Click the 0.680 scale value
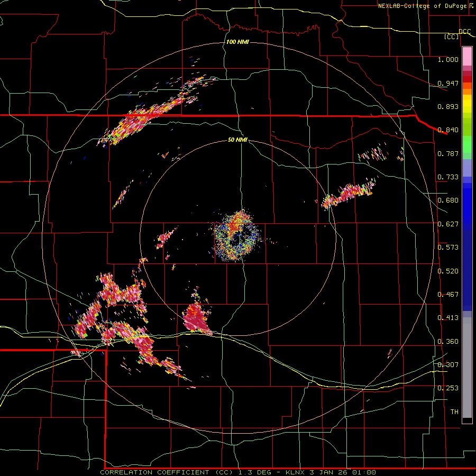Image resolution: width=476 pixels, height=476 pixels. 448,200
